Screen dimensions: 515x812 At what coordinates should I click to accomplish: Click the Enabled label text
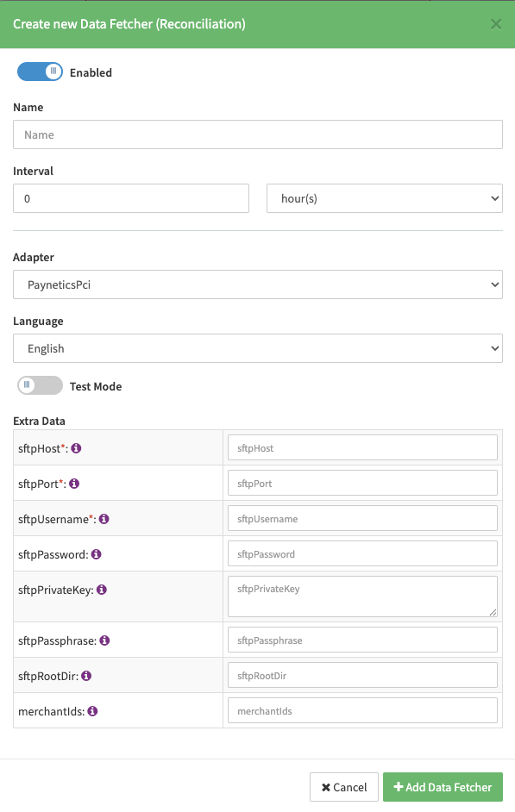click(91, 72)
